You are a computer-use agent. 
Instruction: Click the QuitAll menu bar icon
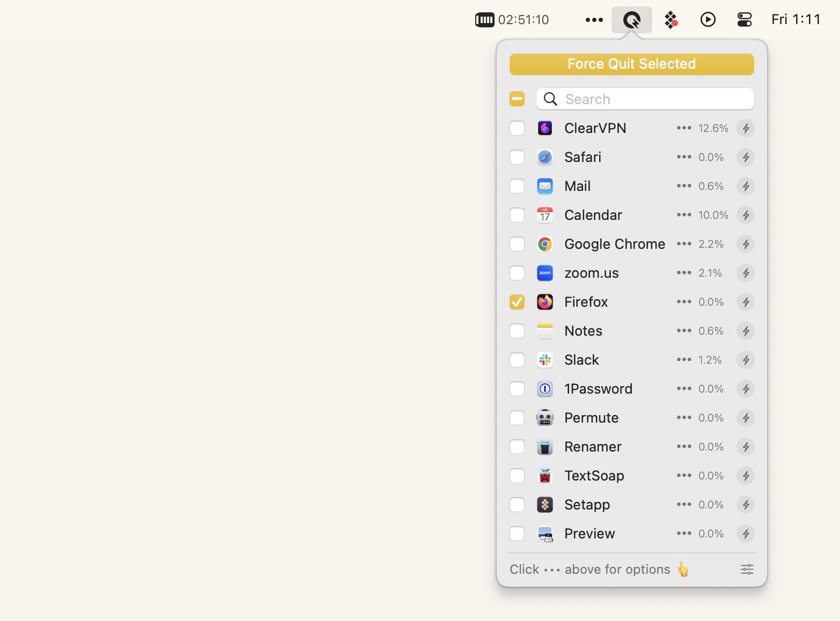tap(632, 20)
